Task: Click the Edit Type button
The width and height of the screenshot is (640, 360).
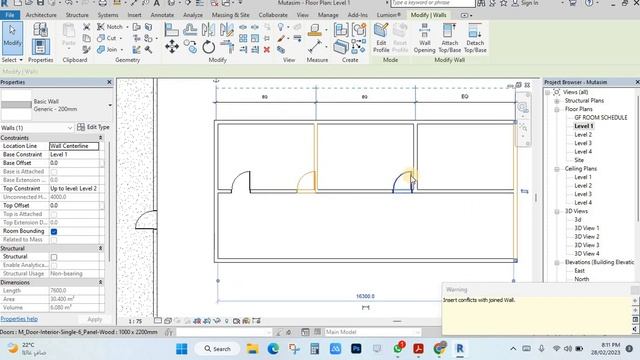Action: tap(93, 127)
